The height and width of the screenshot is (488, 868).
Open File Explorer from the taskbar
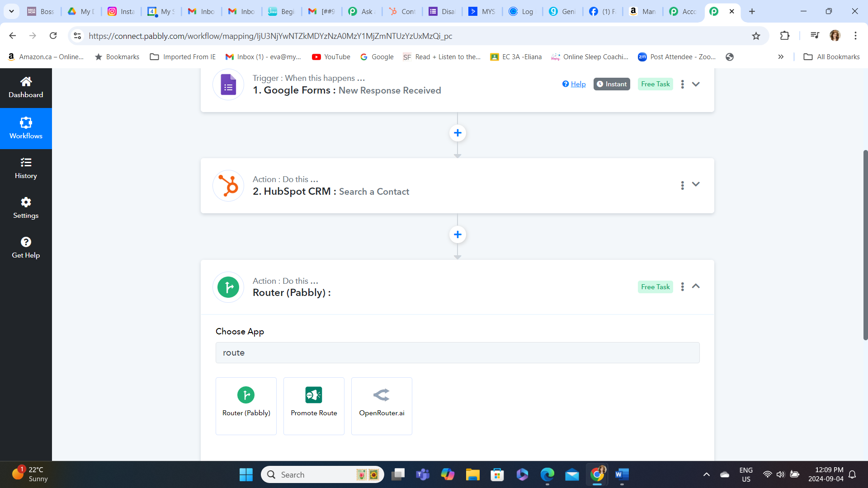coord(472,474)
